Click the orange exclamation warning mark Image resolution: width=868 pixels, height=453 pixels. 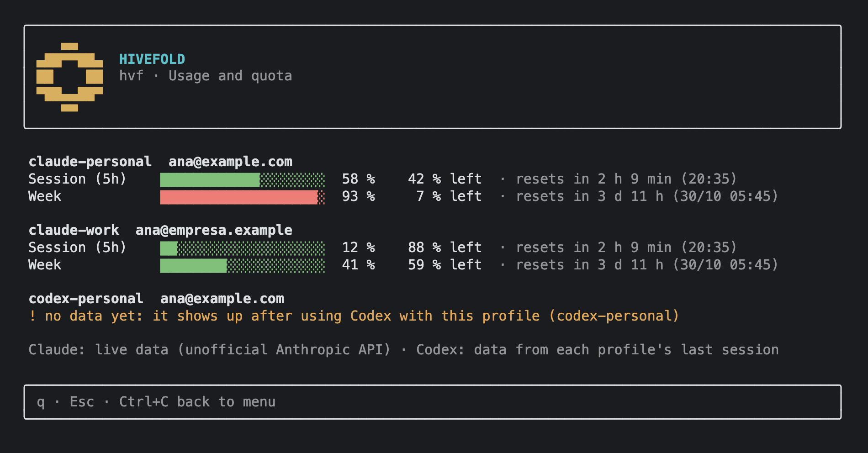coord(32,316)
